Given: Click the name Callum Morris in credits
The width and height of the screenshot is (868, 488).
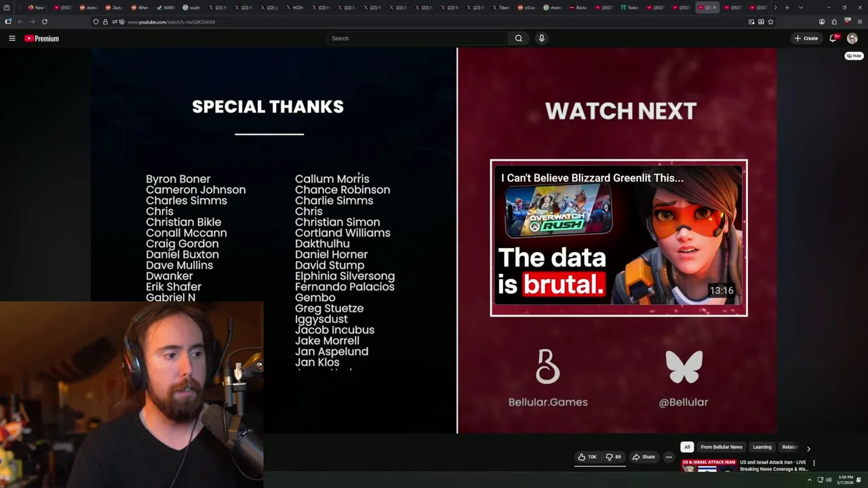Looking at the screenshot, I should [332, 179].
